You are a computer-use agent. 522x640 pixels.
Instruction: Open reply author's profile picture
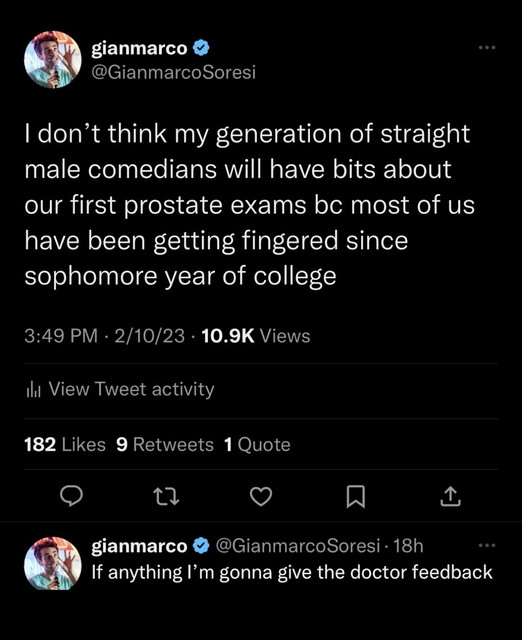[53, 563]
